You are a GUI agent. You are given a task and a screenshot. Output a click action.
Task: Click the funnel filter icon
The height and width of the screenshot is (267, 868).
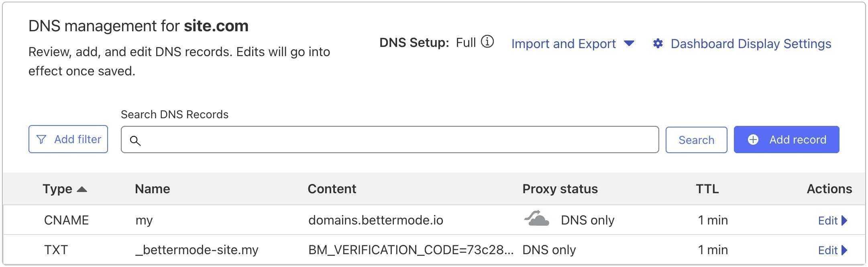coord(41,140)
